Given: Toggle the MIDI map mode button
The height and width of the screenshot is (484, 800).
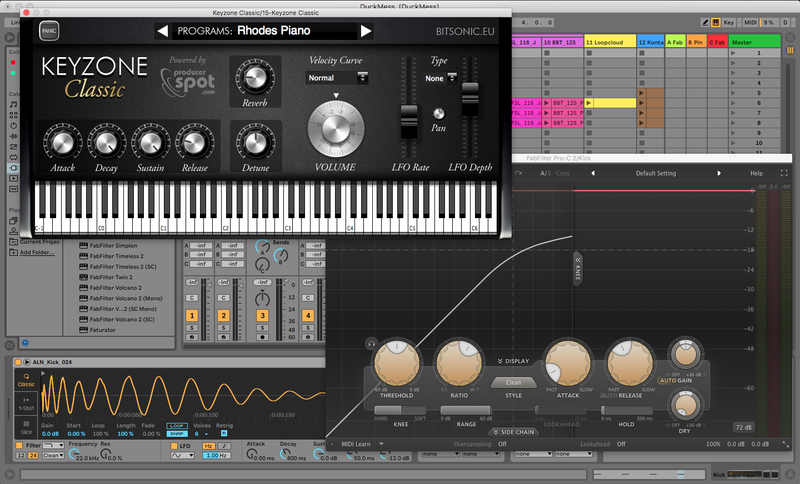Looking at the screenshot, I should point(750,22).
